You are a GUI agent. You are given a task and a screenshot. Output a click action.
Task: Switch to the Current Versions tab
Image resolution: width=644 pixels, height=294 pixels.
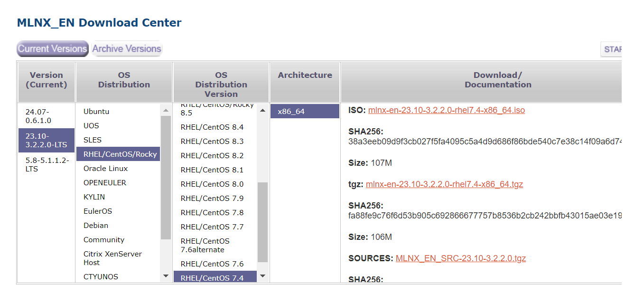click(x=52, y=48)
